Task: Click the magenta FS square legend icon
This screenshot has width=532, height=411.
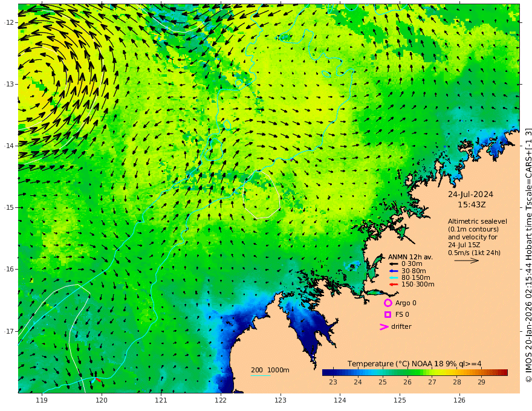Action: 388,315
